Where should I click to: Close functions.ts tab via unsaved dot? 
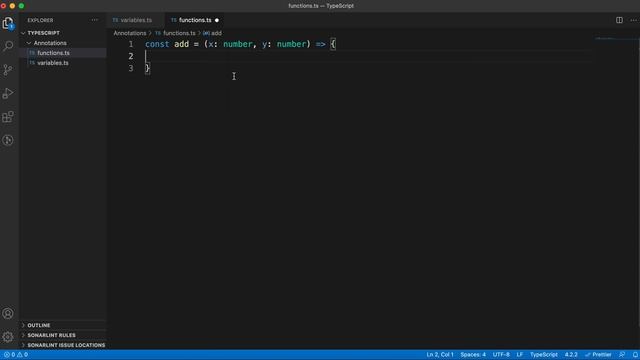click(x=217, y=20)
